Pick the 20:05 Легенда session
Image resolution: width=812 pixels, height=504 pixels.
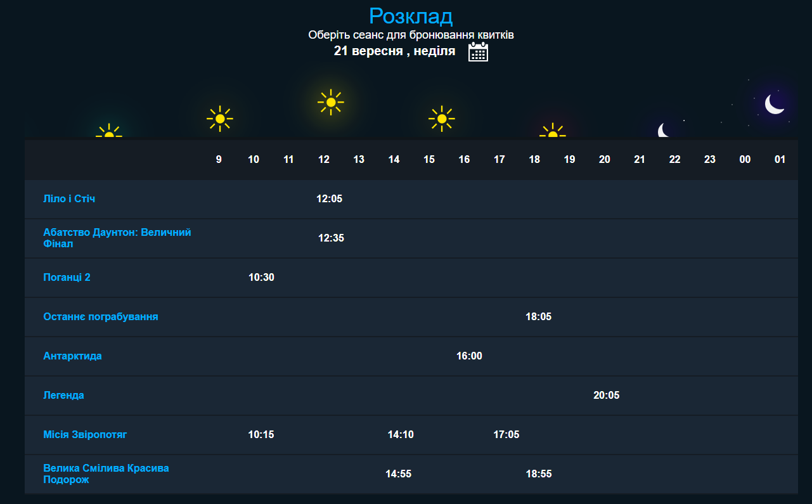[606, 396]
